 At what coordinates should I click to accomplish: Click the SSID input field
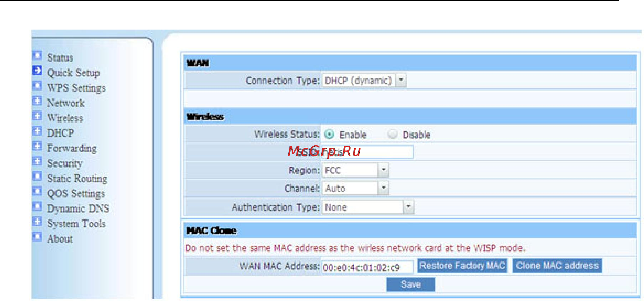click(x=368, y=152)
